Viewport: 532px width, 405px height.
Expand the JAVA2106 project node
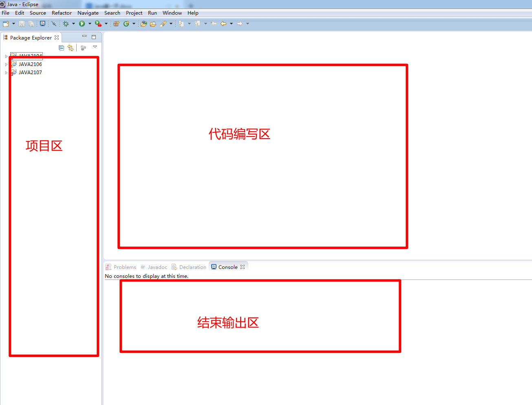[x=6, y=64]
